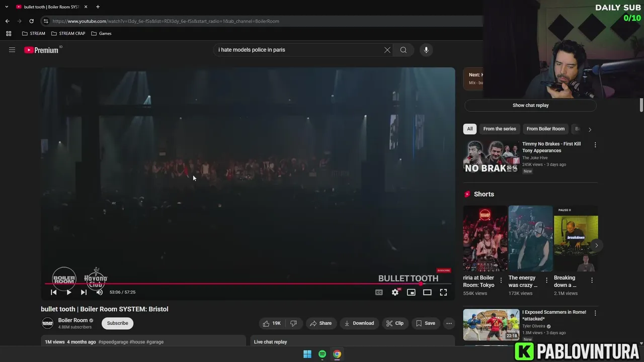Open 'The energy was crazy' short
The image size is (644, 362).
530,238
